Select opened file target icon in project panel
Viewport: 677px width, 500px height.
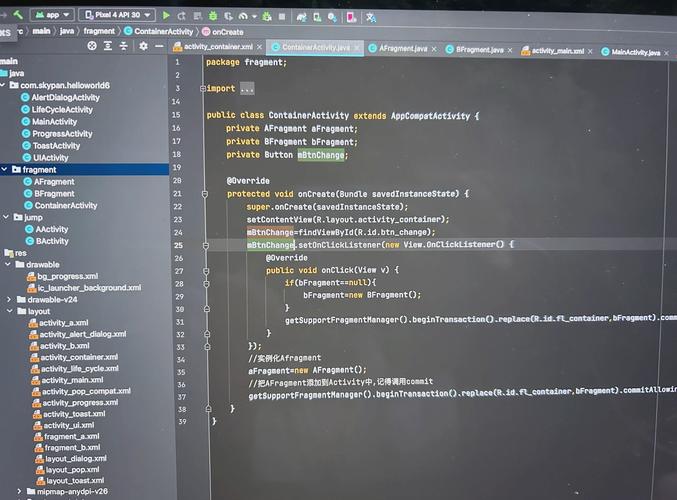pyautogui.click(x=92, y=45)
